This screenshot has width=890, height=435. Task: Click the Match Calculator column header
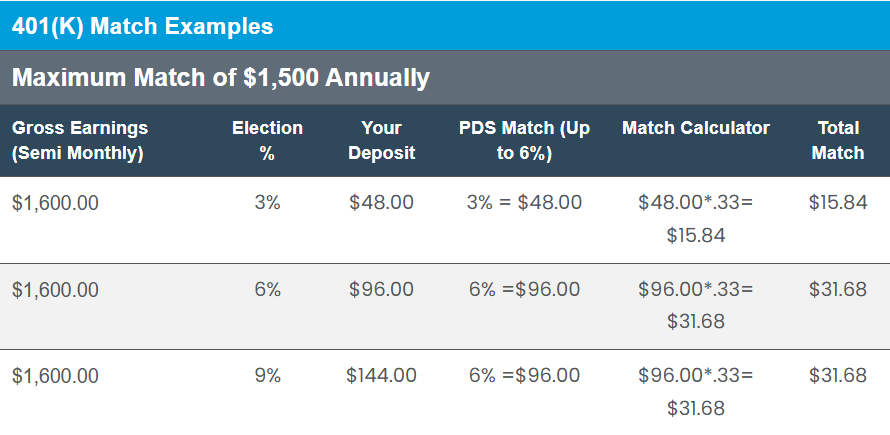coord(696,128)
